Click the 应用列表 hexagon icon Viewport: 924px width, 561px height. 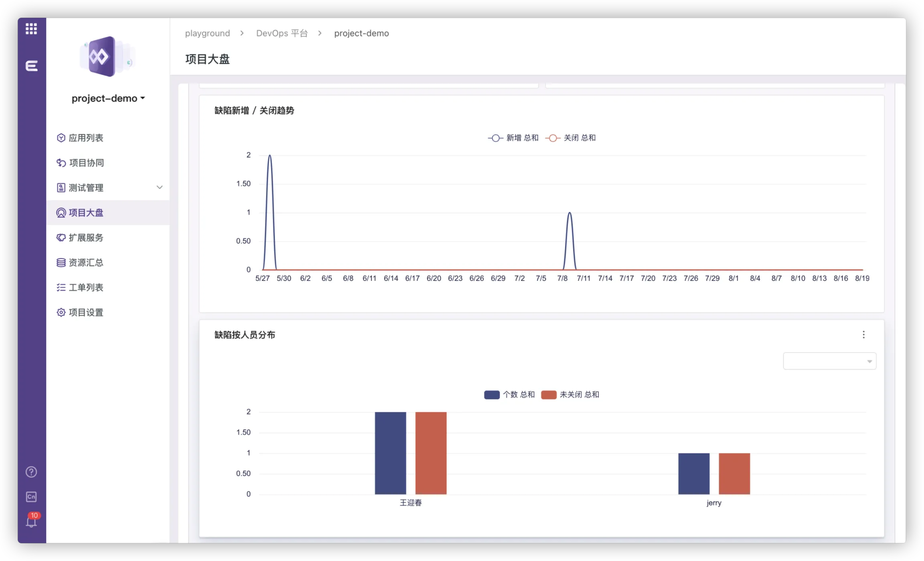[x=61, y=138]
